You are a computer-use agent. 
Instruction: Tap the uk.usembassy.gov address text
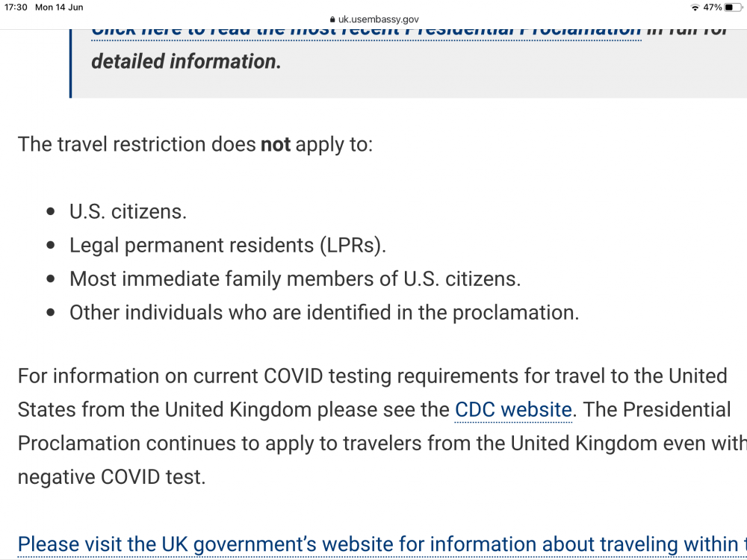coord(378,19)
